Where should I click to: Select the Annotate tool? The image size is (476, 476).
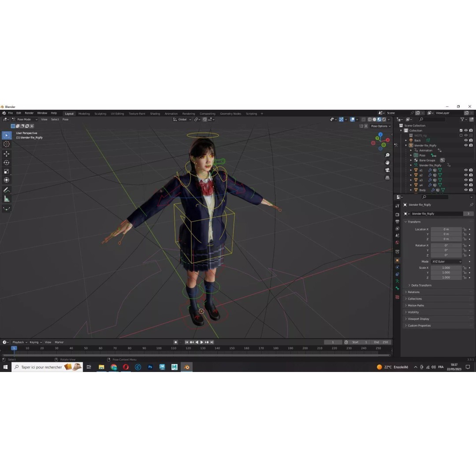[7, 190]
